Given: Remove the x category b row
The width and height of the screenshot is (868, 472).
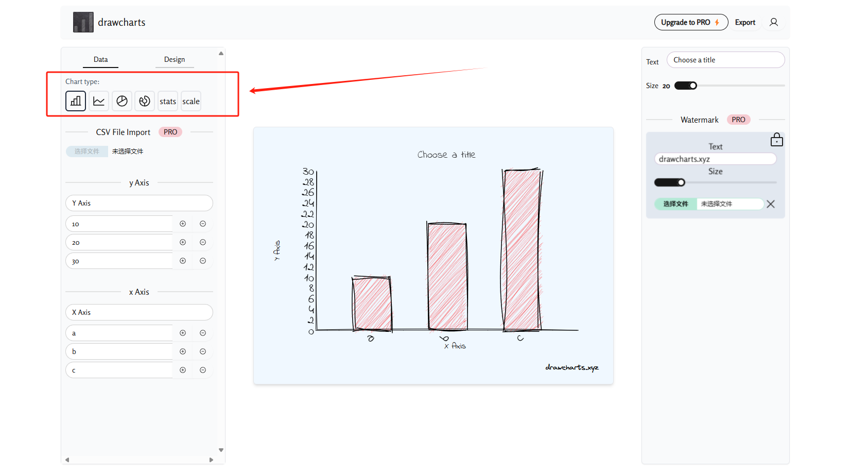Looking at the screenshot, I should 203,351.
